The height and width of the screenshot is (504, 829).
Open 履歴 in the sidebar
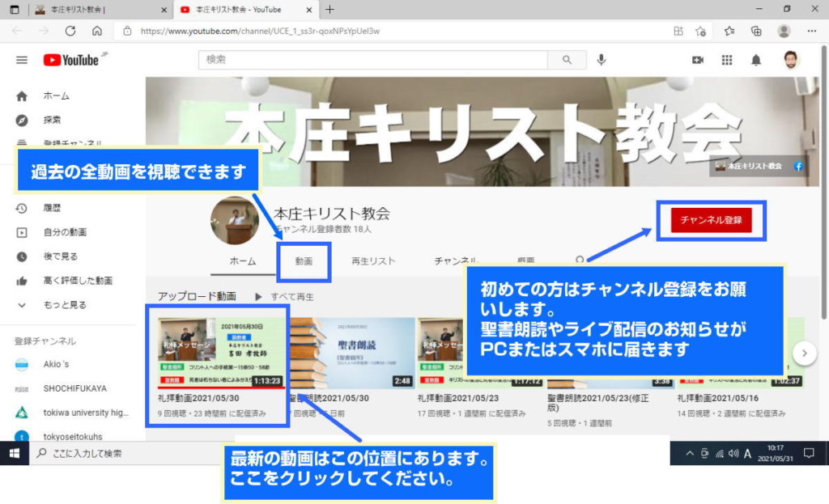52,208
